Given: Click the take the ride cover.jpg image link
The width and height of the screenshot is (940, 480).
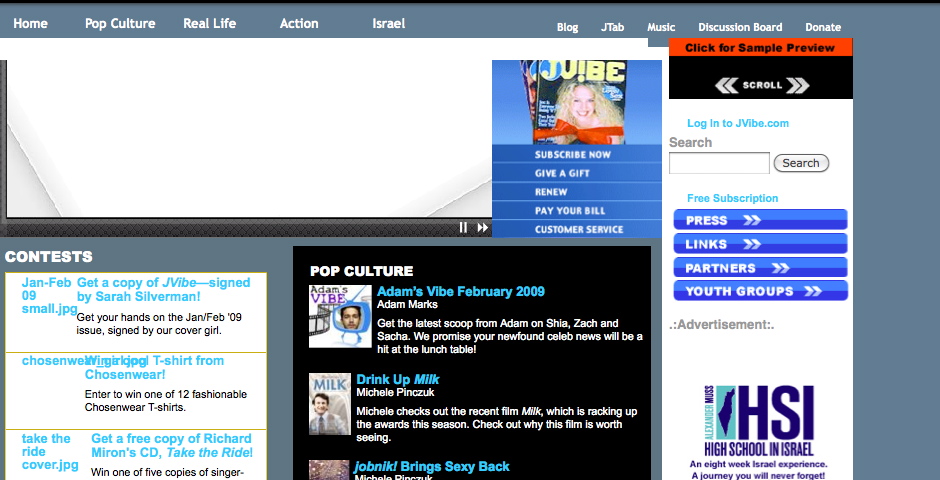Looking at the screenshot, I should click(x=50, y=452).
